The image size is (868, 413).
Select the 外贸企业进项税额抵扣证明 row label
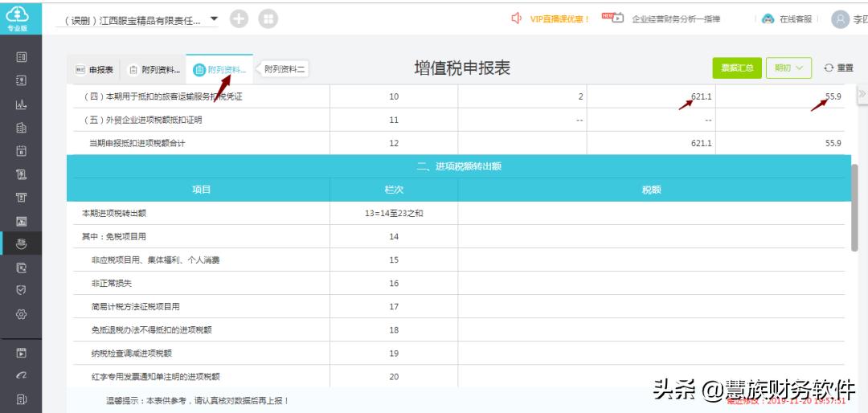[x=143, y=121]
